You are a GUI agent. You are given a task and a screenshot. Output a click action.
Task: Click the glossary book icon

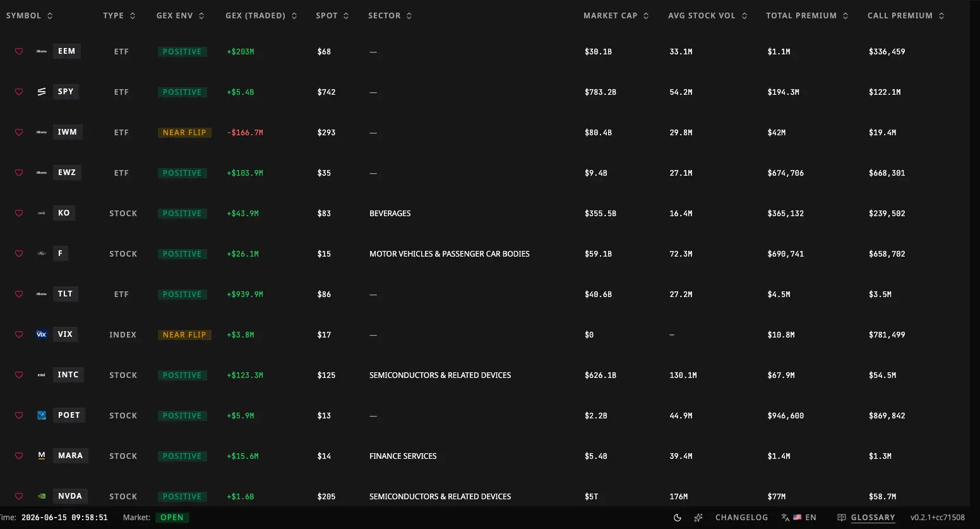[842, 518]
